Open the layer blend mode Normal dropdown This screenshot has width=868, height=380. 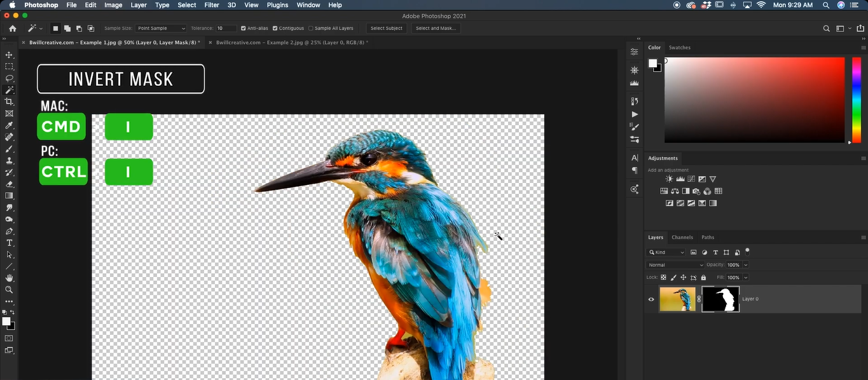[x=675, y=264]
